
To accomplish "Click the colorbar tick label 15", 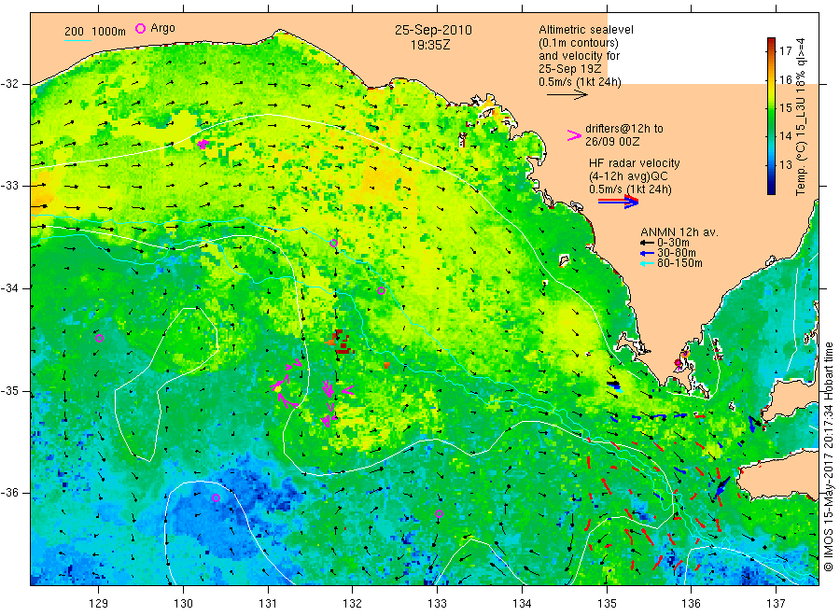I will (x=785, y=108).
